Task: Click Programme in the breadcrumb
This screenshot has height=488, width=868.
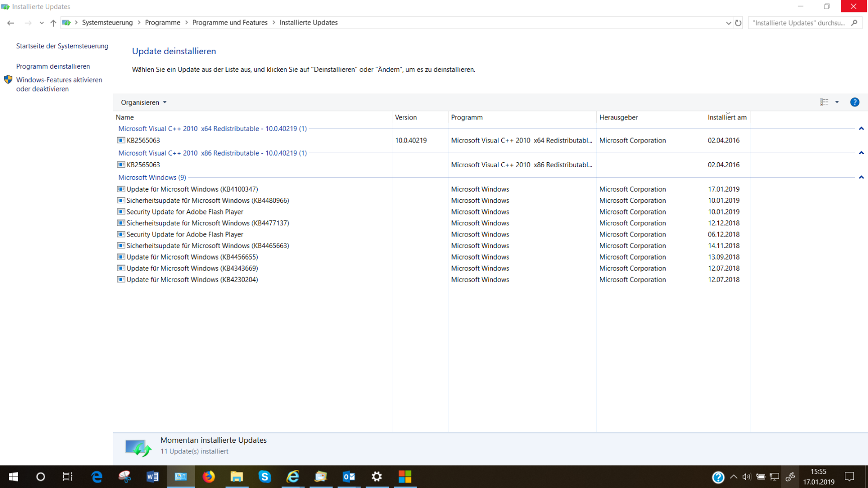Action: pos(163,23)
